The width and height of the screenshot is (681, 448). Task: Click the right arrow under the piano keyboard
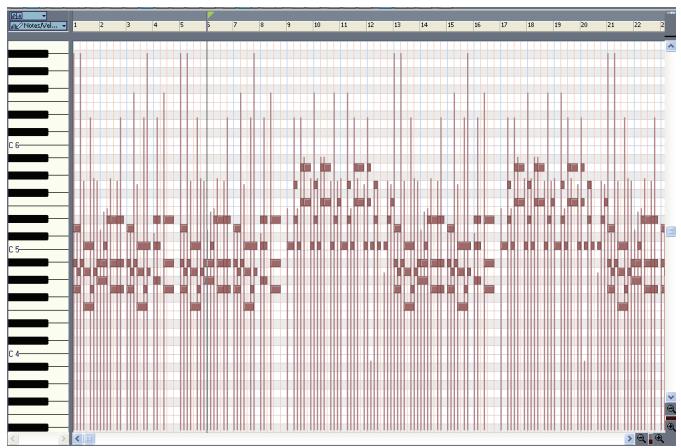click(63, 438)
